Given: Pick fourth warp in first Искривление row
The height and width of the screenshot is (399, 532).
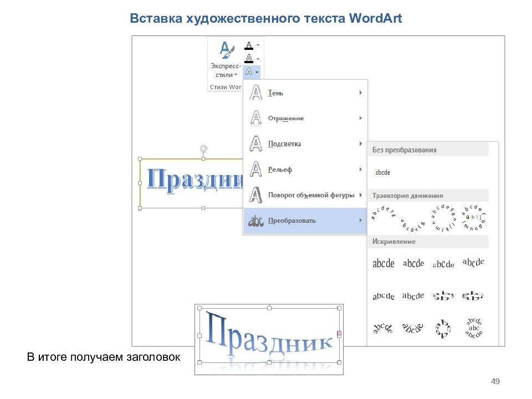Looking at the screenshot, I should (473, 262).
